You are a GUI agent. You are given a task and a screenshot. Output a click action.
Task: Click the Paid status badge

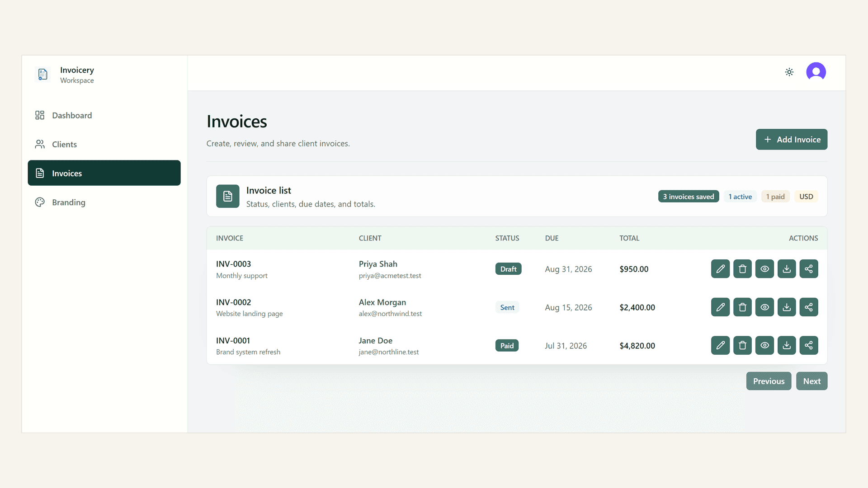[x=507, y=346]
